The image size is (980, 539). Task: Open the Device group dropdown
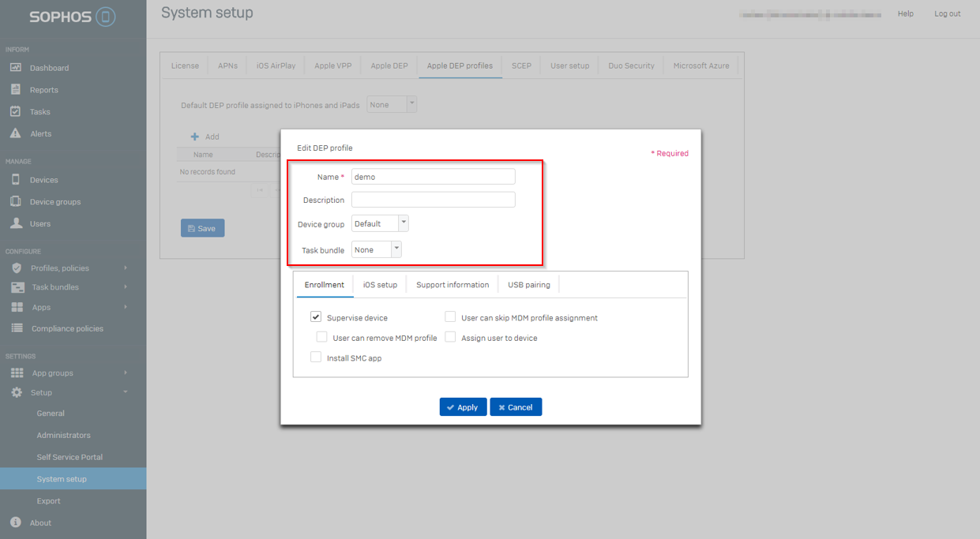click(x=380, y=224)
